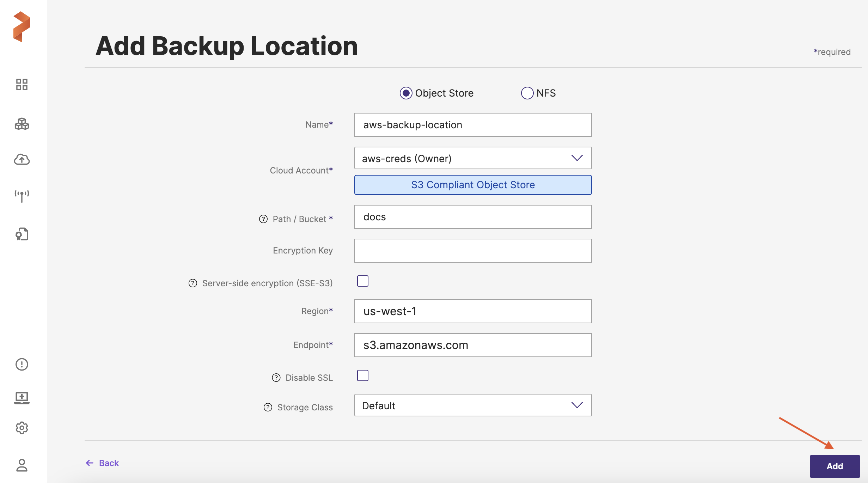Click the user profile icon at bottom
This screenshot has height=483, width=868.
tap(22, 465)
